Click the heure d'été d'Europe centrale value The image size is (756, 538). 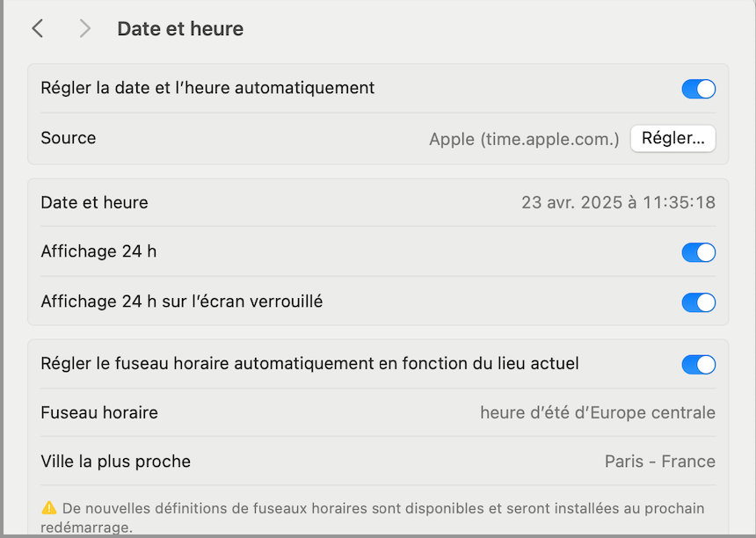(x=597, y=412)
